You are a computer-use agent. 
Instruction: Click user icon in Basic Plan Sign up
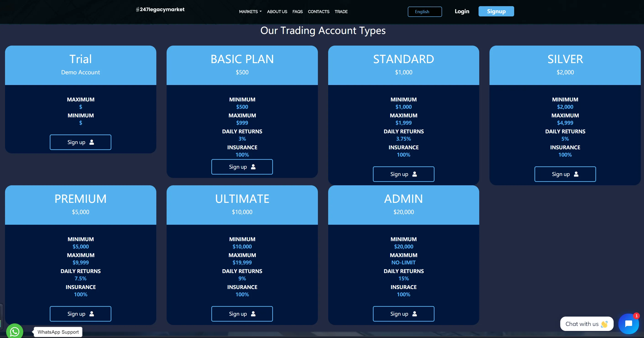click(x=253, y=167)
